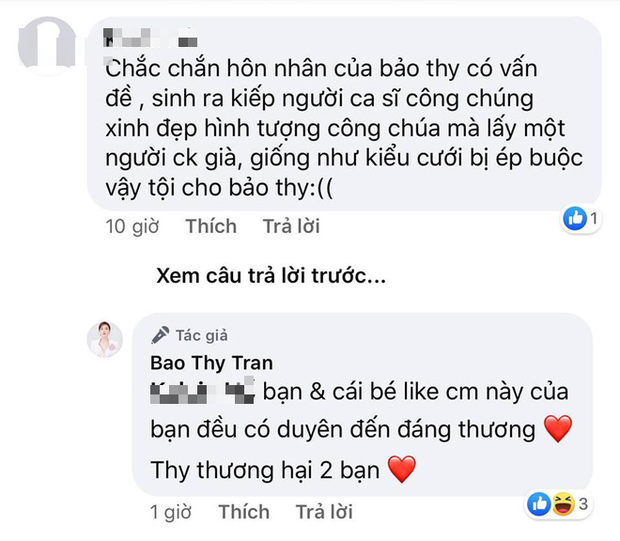
Task: Click the like reaction icon on Bao Thy's reply
Action: click(540, 505)
